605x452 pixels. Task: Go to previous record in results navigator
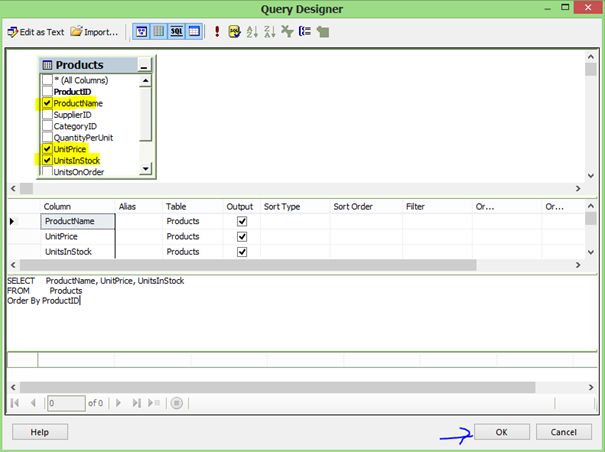[33, 403]
